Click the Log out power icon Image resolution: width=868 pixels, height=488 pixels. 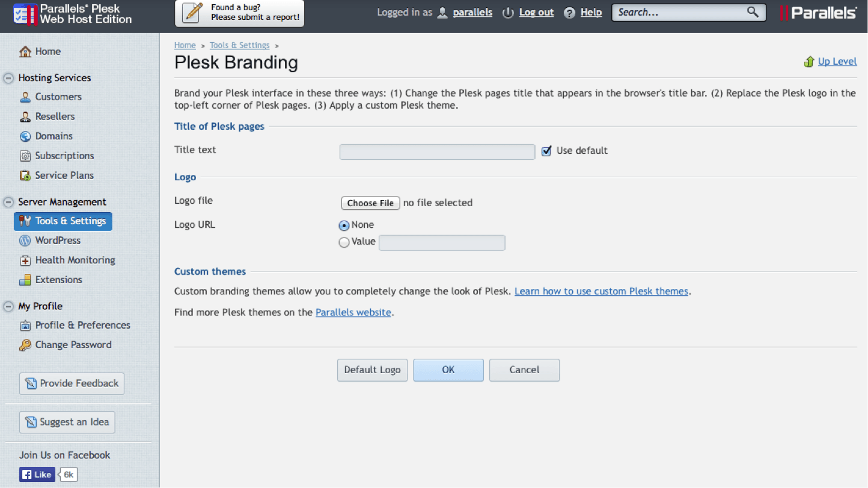(508, 13)
